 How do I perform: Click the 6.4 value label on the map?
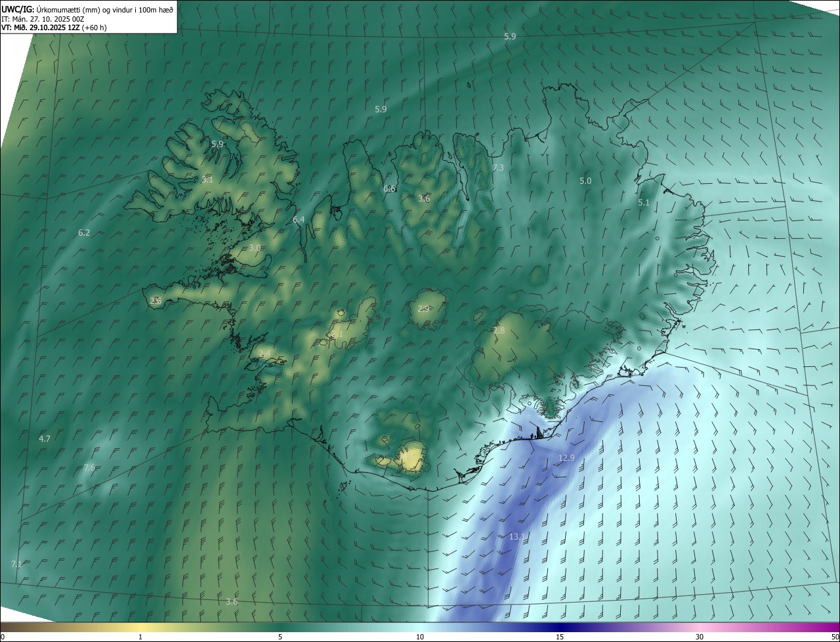click(299, 220)
